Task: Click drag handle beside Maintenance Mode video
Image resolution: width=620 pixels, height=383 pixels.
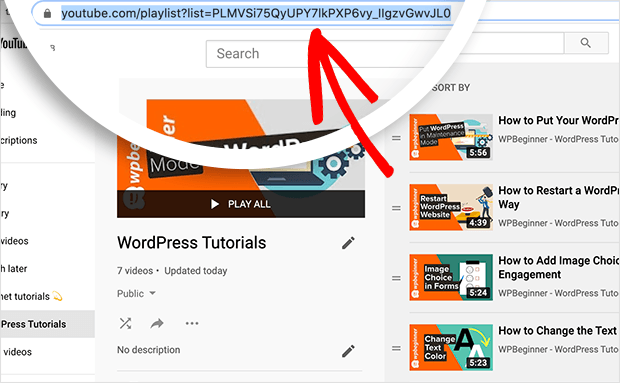Action: pyautogui.click(x=396, y=138)
